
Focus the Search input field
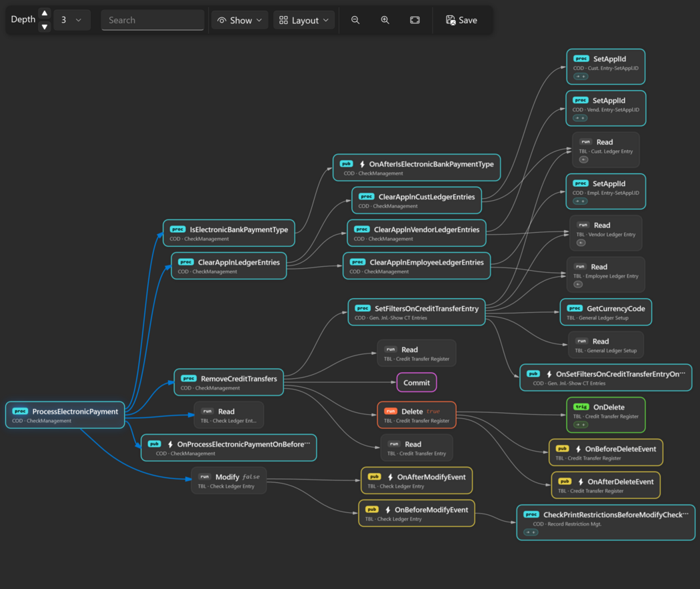[152, 20]
